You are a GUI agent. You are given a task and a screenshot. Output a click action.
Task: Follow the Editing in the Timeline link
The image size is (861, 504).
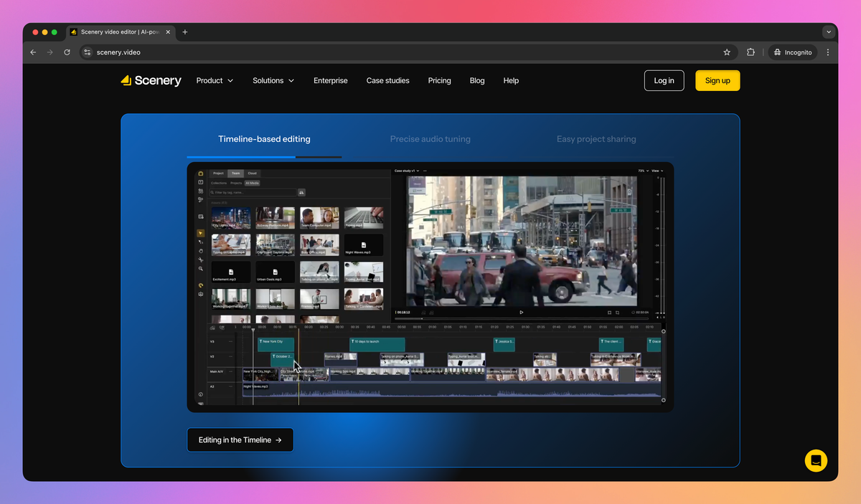click(240, 440)
